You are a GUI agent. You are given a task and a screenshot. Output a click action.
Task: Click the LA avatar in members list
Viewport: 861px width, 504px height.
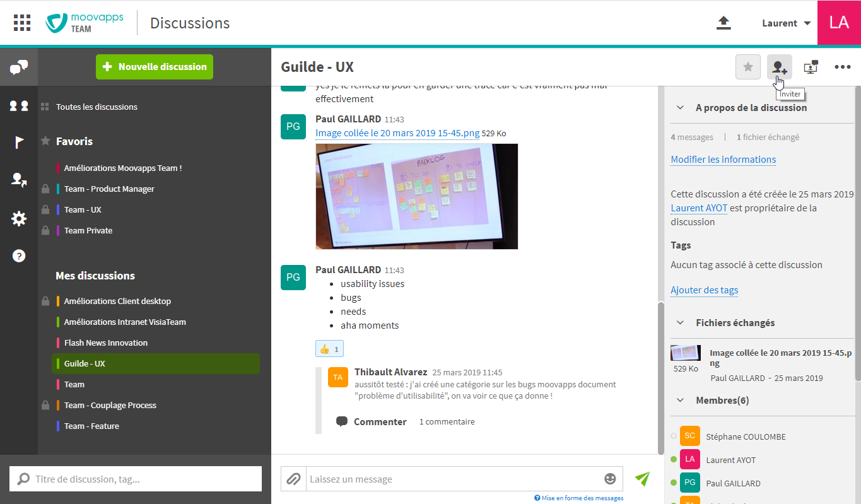point(690,459)
